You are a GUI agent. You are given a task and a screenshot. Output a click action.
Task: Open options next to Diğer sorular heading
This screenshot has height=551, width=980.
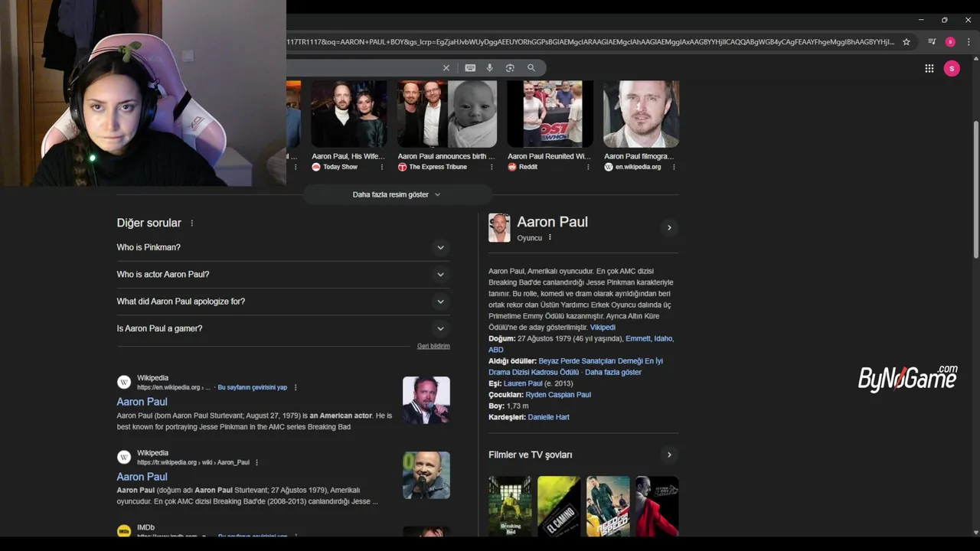click(192, 223)
